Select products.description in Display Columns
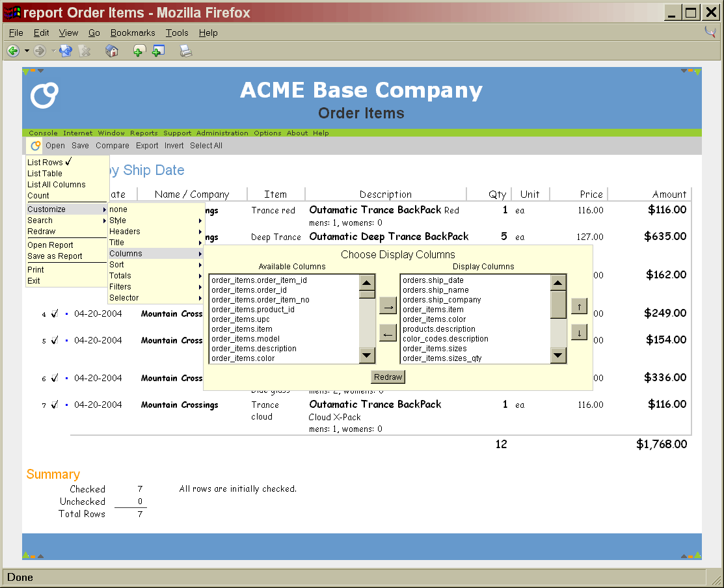The image size is (724, 588). click(x=438, y=329)
